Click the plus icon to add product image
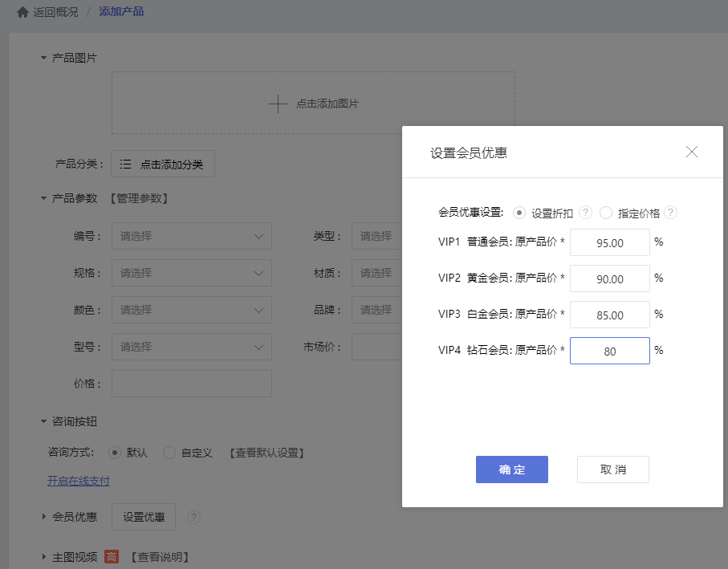 [x=277, y=104]
